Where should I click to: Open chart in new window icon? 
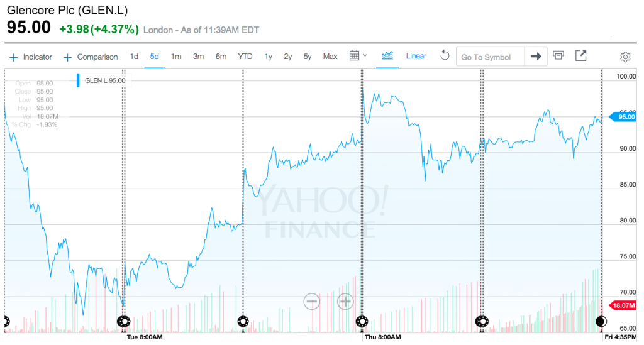580,56
